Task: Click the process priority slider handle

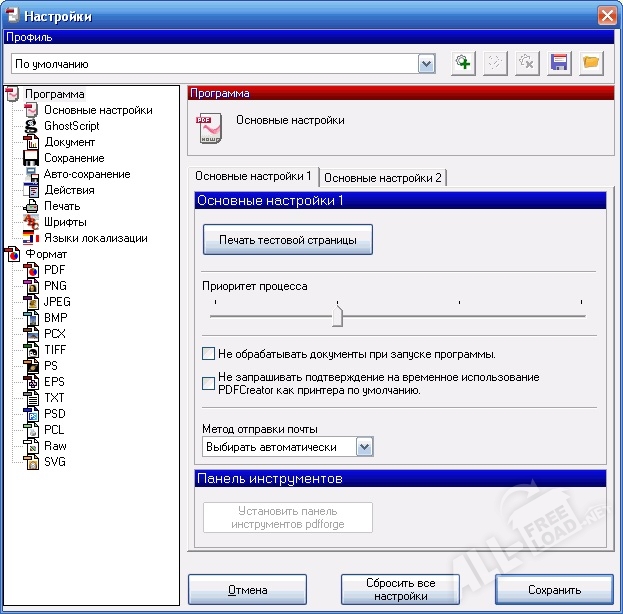Action: click(x=338, y=317)
